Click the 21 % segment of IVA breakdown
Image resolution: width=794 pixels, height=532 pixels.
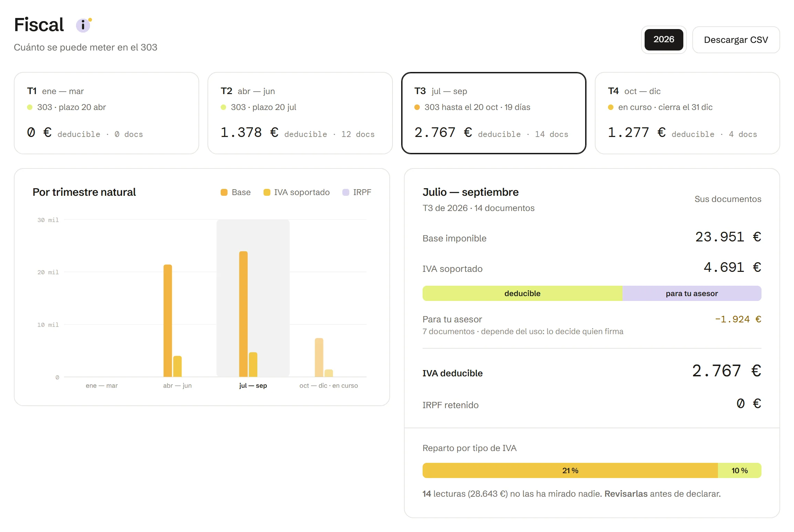[x=570, y=470]
